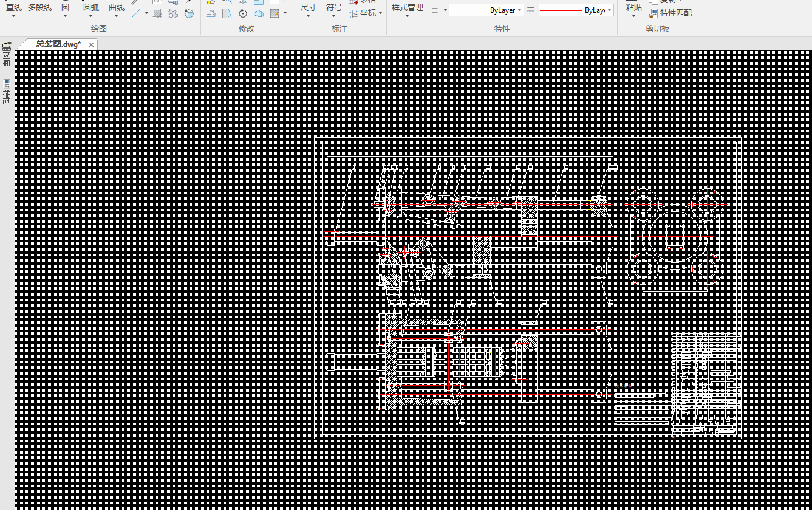Switch to the 总装图.dwg drawing tab

[x=57, y=44]
